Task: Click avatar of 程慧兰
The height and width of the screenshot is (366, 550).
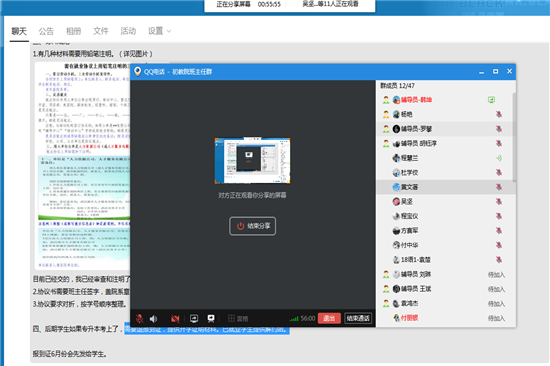Action: (396, 158)
